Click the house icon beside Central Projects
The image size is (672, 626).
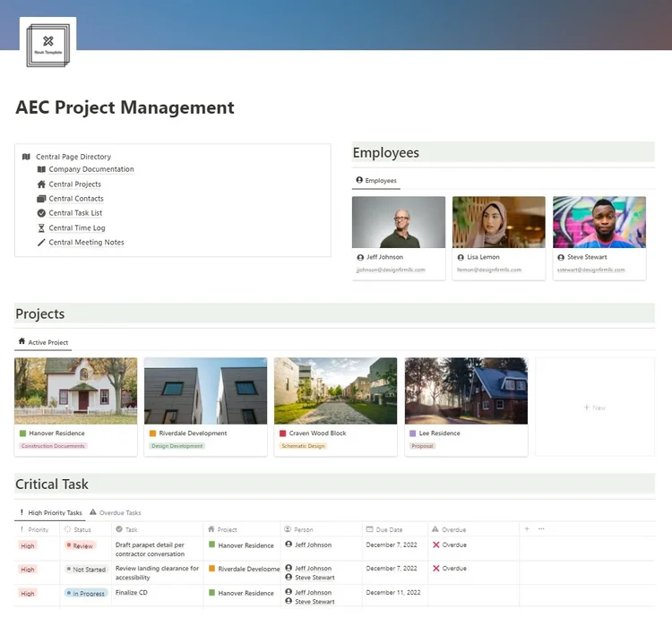[x=41, y=184]
